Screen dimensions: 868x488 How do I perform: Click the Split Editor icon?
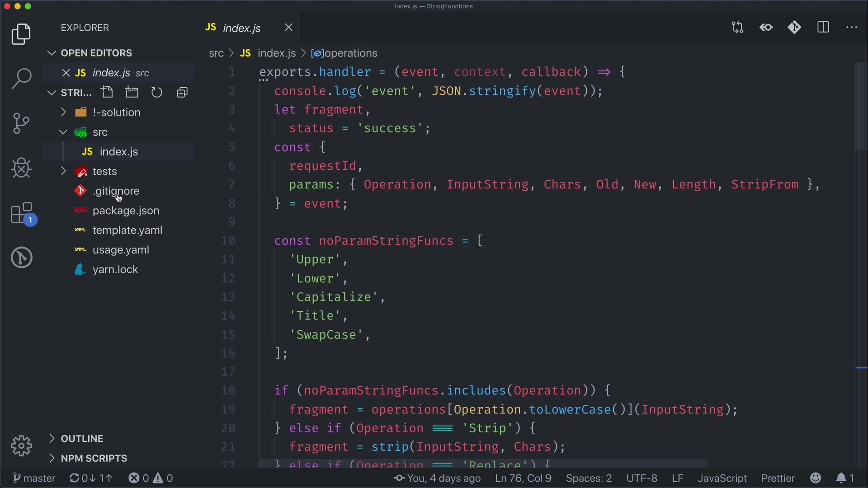(x=823, y=27)
